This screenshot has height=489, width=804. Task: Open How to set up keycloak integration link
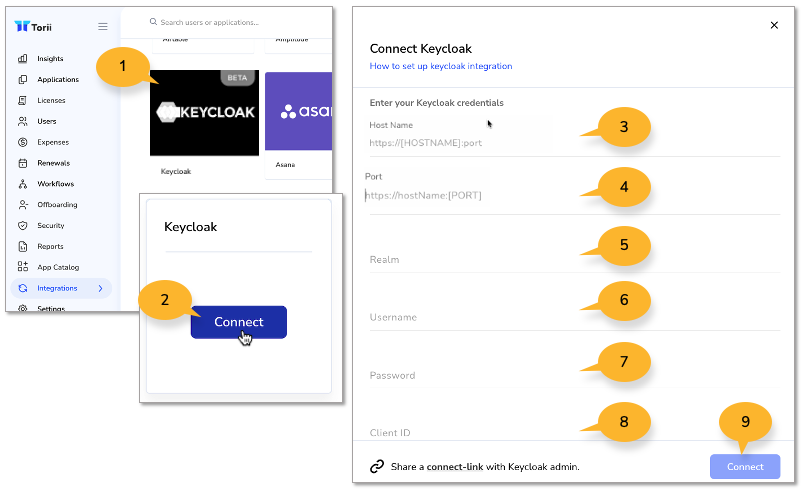[440, 66]
